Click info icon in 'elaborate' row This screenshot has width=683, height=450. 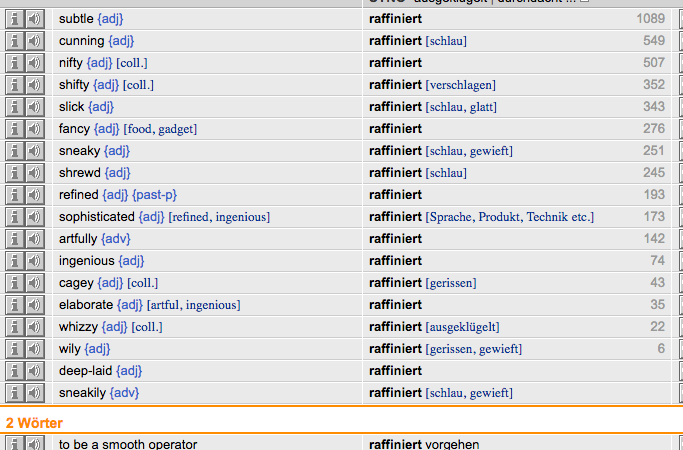(x=14, y=305)
